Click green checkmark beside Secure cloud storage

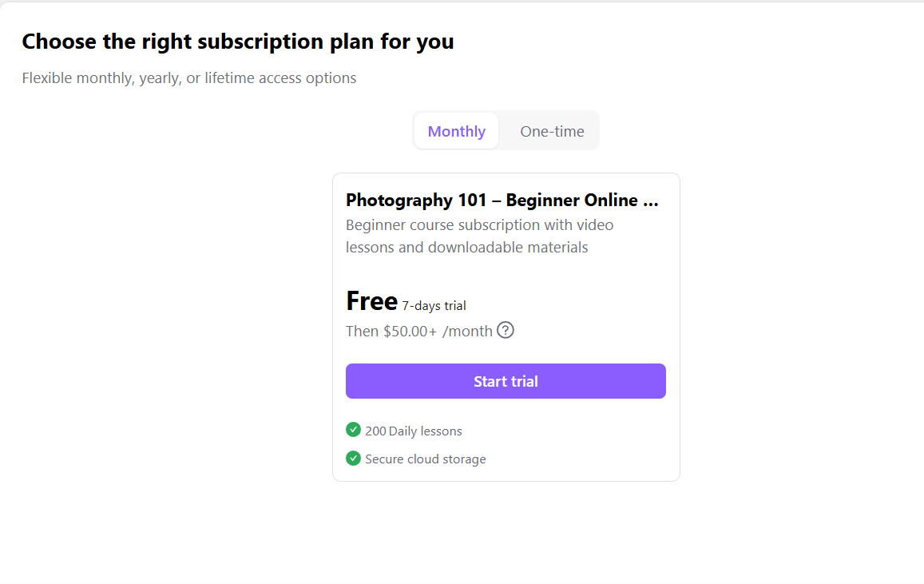click(353, 458)
